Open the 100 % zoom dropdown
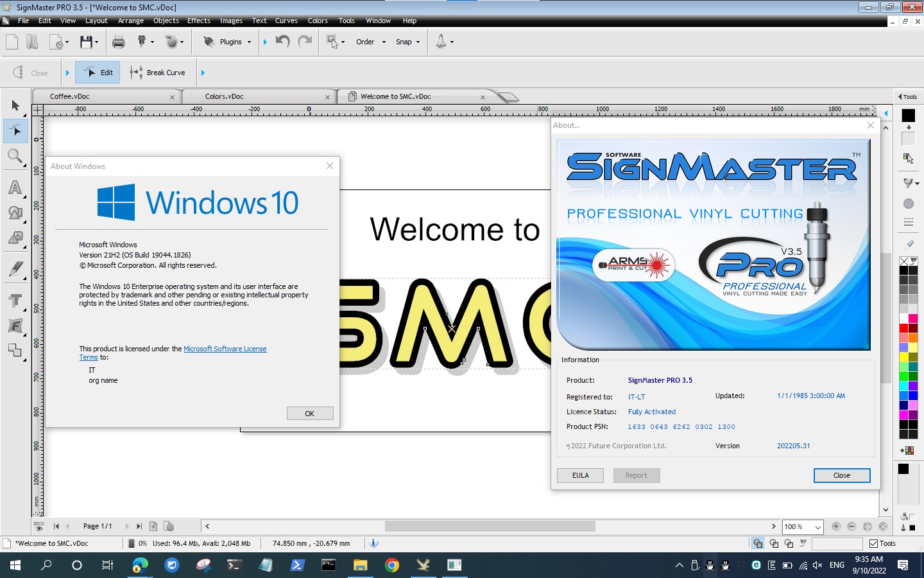The image size is (924, 578). click(x=818, y=527)
